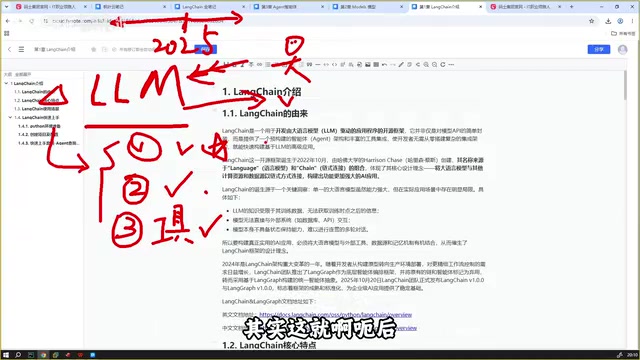Click the blue save button in the note header
This screenshot has height=360, width=640.
(x=205, y=49)
